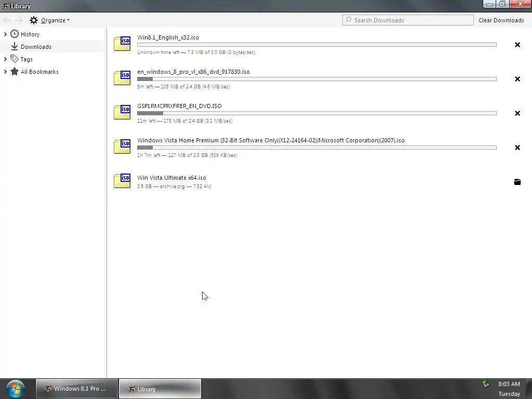Viewport: 532px width, 399px height.
Task: Click the Downloads arrow icon in sidebar
Action: coord(14,46)
